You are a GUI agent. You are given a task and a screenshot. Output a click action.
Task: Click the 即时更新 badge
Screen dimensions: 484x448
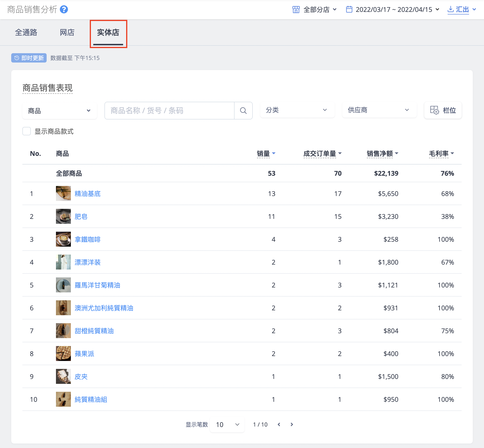29,58
